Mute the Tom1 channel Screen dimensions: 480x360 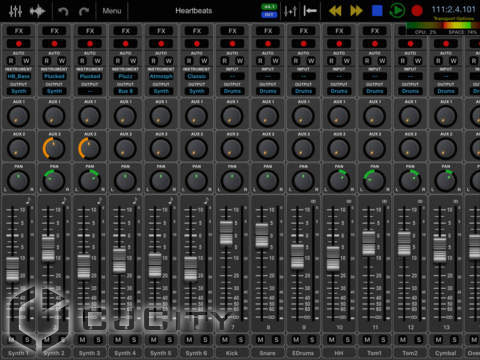(x=367, y=340)
